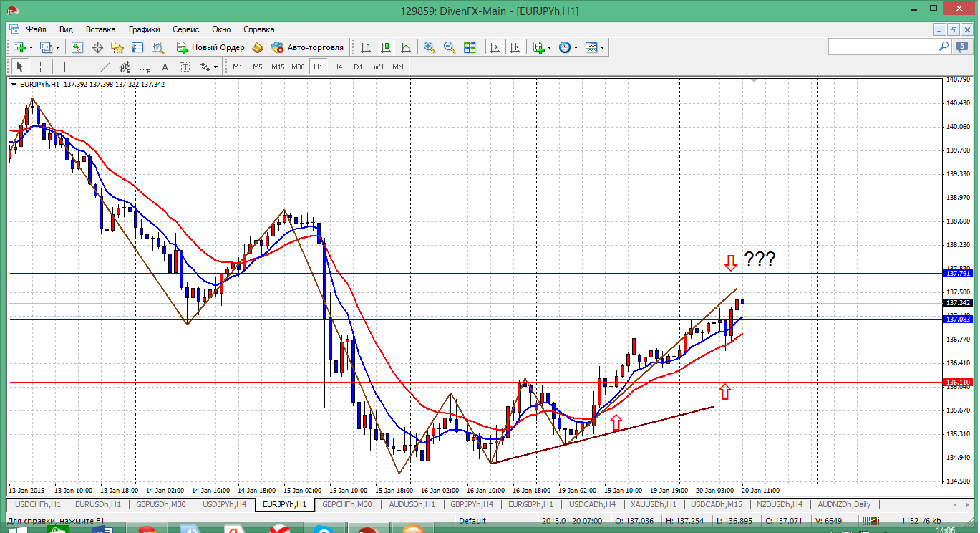Zoom out of the chart
Viewport: 980px width, 533px height.
[x=450, y=47]
